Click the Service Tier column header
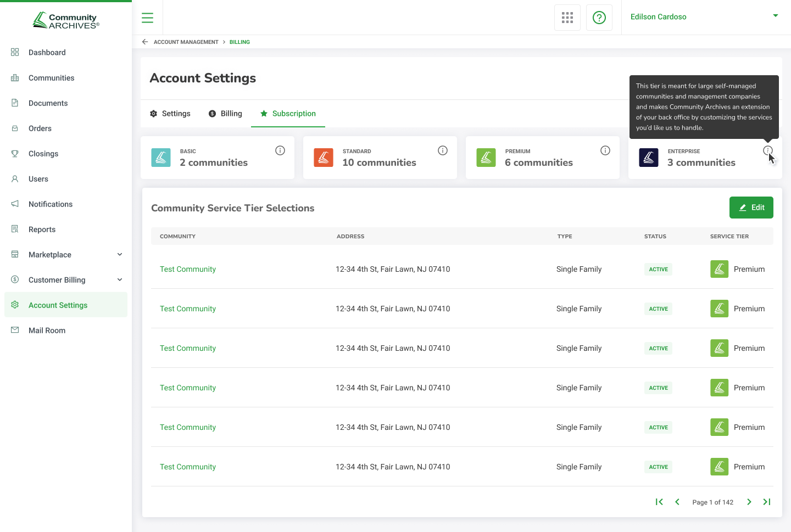 point(729,237)
